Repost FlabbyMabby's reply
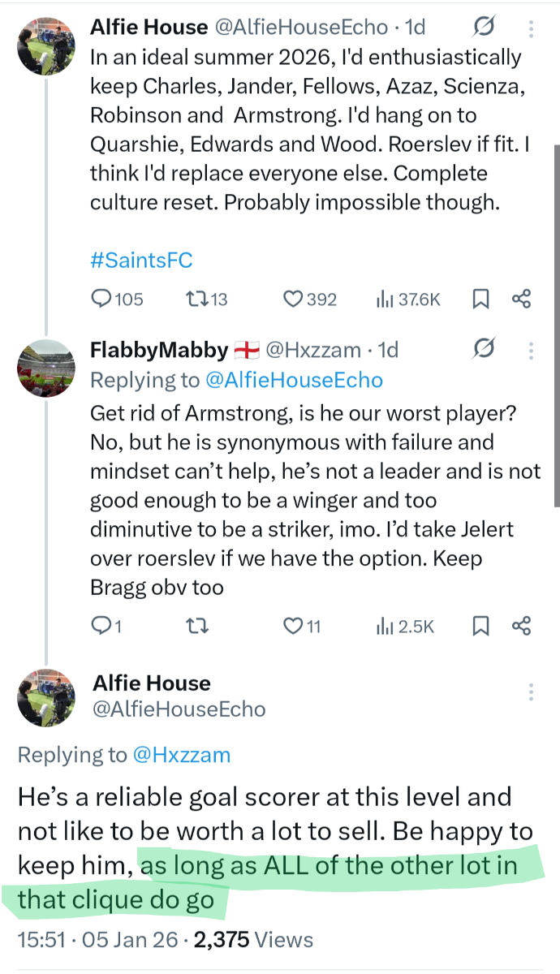The width and height of the screenshot is (560, 974). (x=195, y=626)
